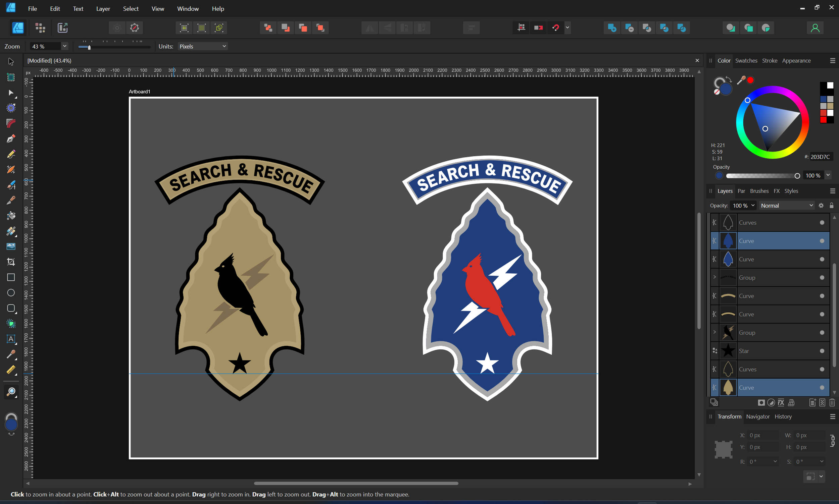The height and width of the screenshot is (504, 839).
Task: Toggle snapping magnet button
Action: [556, 28]
